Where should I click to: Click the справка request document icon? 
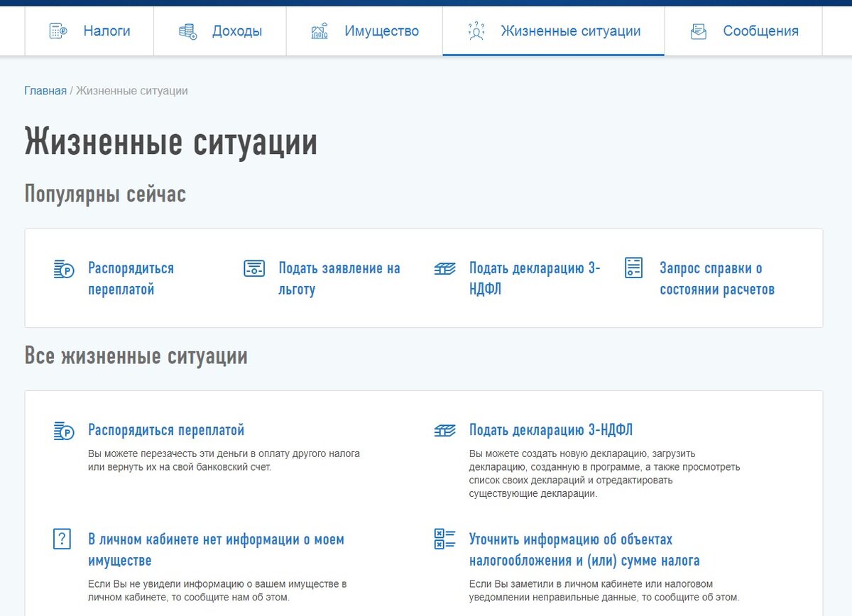pyautogui.click(x=633, y=268)
